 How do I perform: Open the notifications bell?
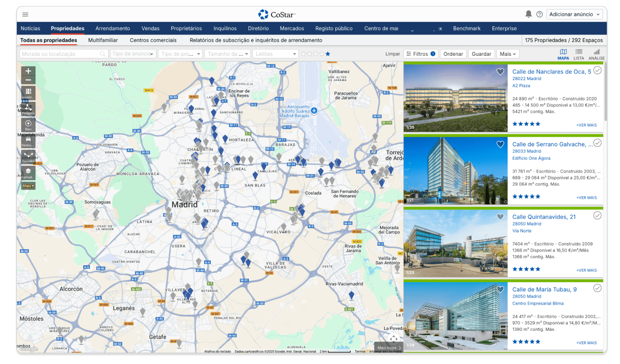coord(528,14)
